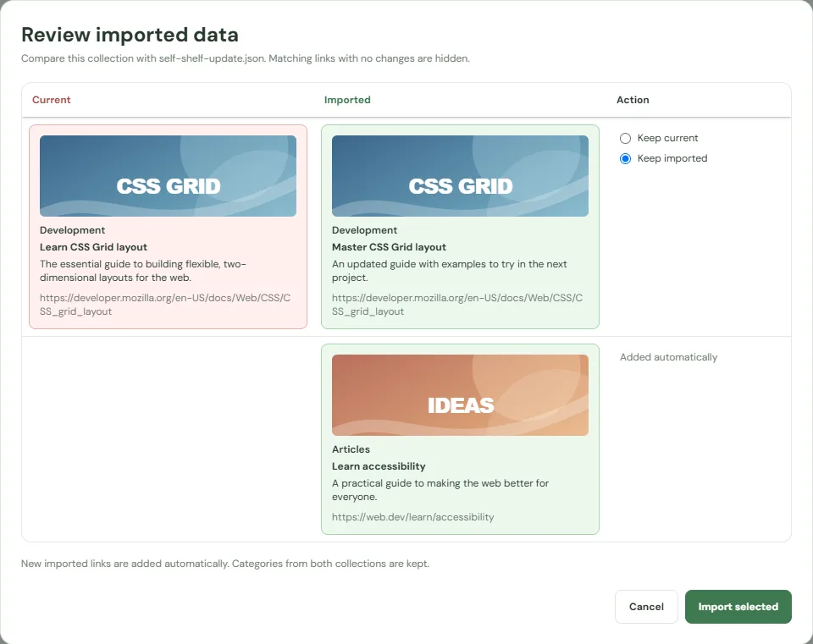The height and width of the screenshot is (644, 813).
Task: Click description 'A practical guide to making the web'
Action: click(440, 490)
